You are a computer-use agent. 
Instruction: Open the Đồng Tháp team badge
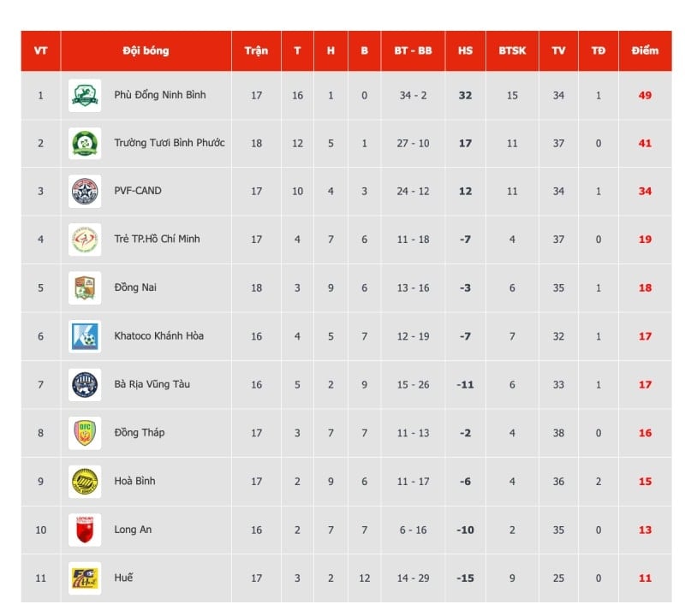point(85,433)
